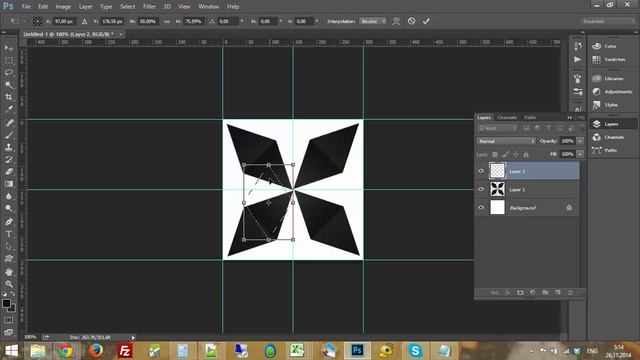640x360 pixels.
Task: Hide the Background layer eye icon
Action: point(481,207)
